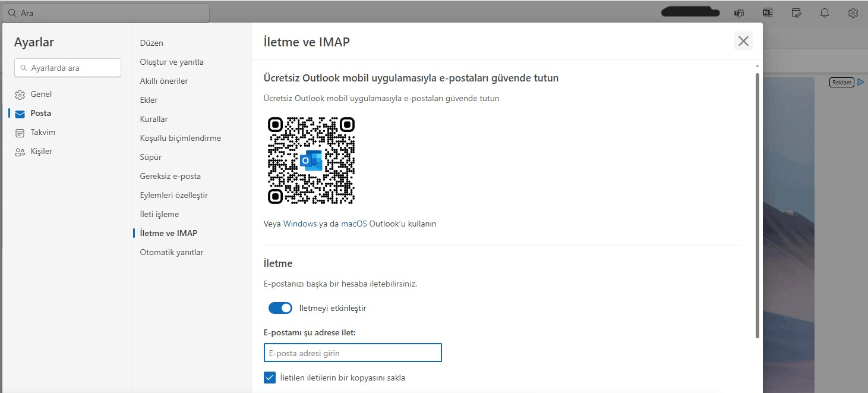
Task: Open the settings gear in the top bar
Action: point(853,12)
